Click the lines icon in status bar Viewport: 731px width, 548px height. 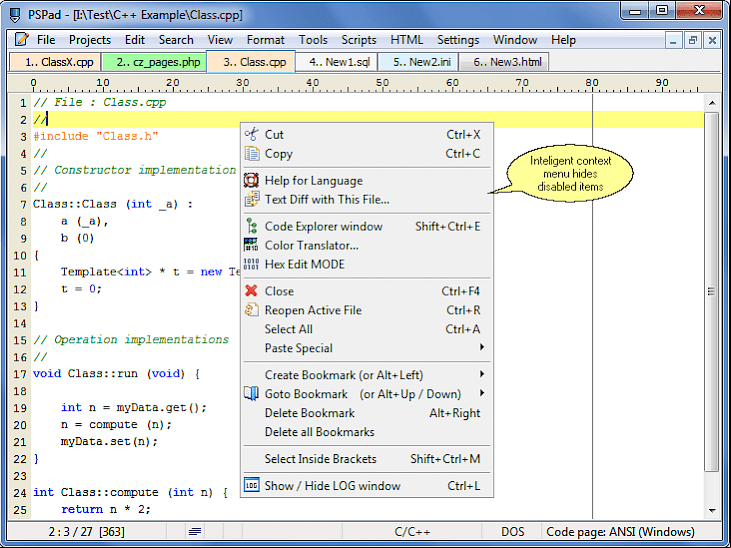click(195, 532)
